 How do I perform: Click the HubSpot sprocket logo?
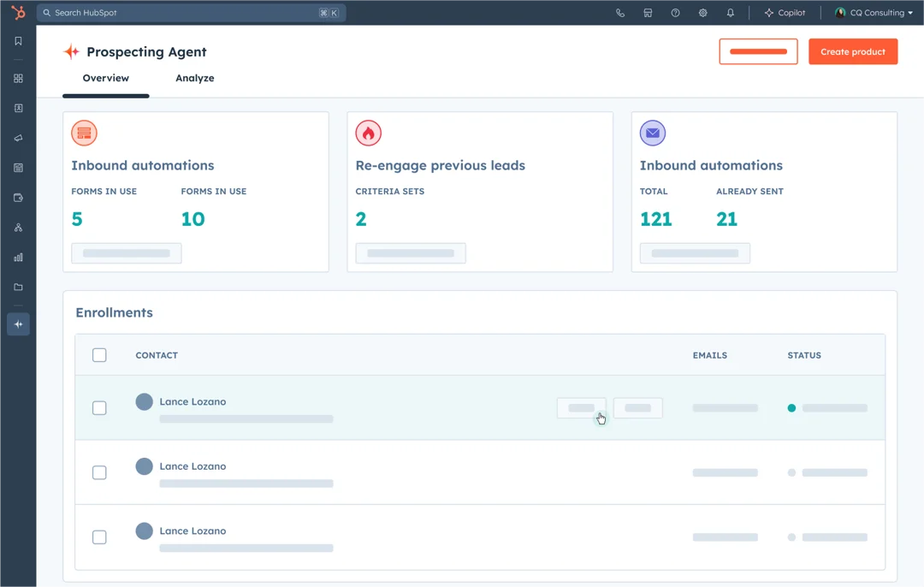18,12
